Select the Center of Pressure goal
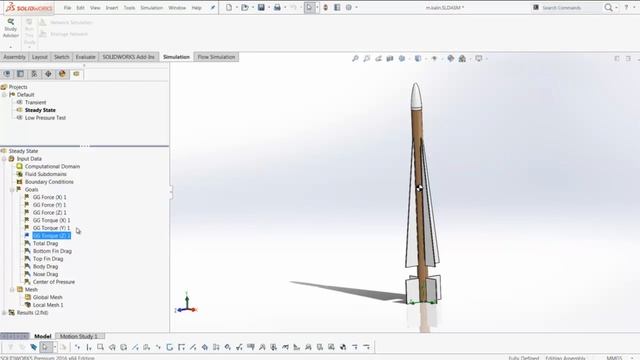 (x=53, y=282)
